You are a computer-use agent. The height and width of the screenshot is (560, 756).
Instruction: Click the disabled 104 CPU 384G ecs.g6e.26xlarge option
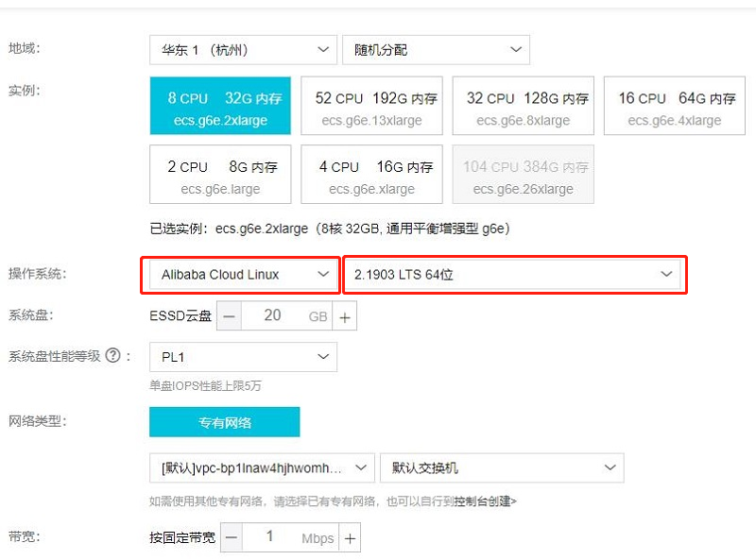click(x=524, y=174)
